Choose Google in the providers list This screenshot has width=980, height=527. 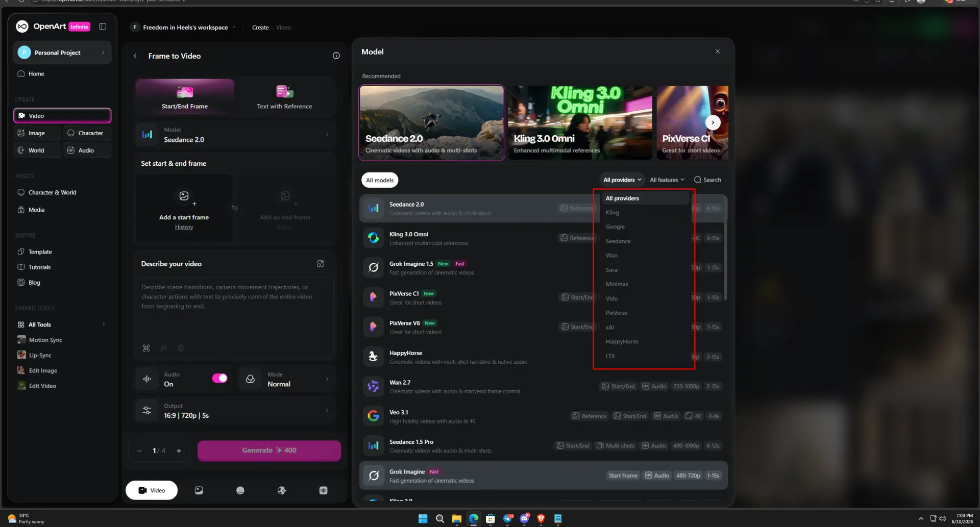644,227
